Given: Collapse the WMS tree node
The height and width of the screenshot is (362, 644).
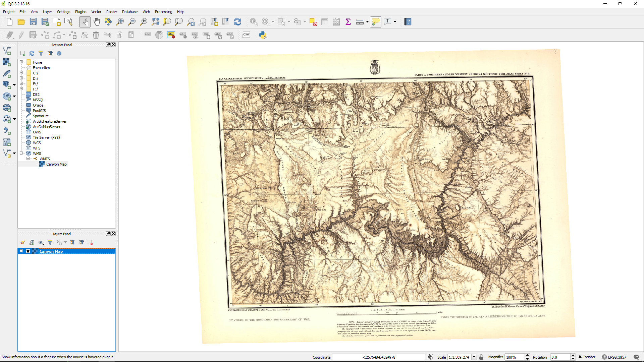Looking at the screenshot, I should (x=21, y=153).
